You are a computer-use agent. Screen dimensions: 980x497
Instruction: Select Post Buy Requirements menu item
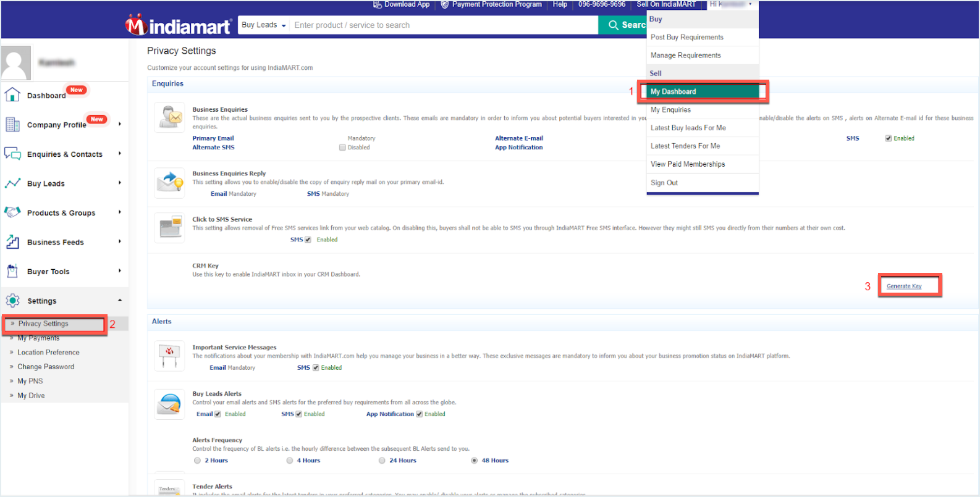click(x=703, y=37)
